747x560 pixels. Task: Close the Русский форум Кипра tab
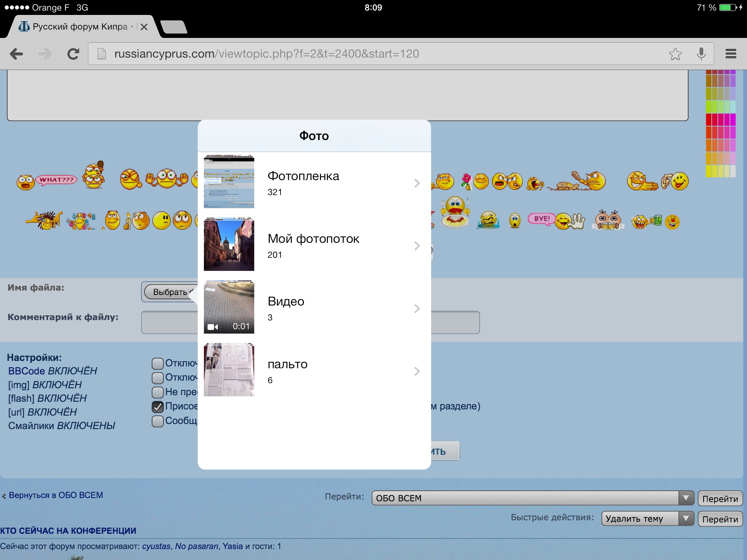pyautogui.click(x=144, y=27)
